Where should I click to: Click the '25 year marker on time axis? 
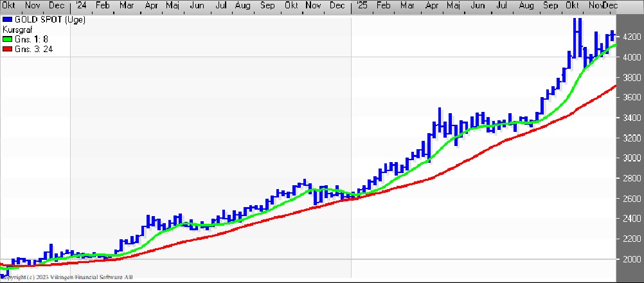click(361, 5)
